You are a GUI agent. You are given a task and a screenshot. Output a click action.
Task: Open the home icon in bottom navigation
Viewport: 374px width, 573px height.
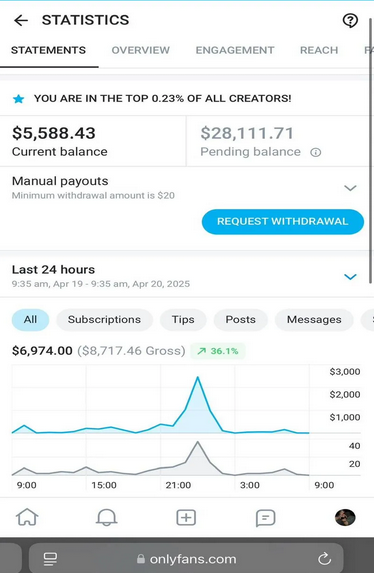27,517
